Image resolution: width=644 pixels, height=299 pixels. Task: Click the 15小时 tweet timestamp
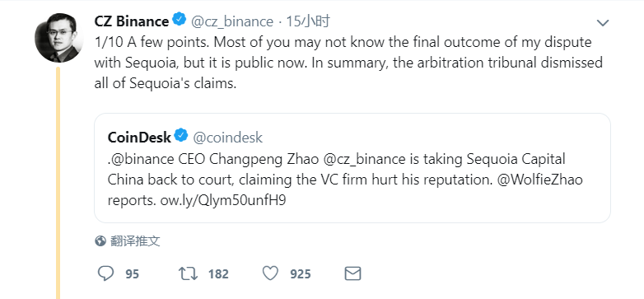point(308,21)
